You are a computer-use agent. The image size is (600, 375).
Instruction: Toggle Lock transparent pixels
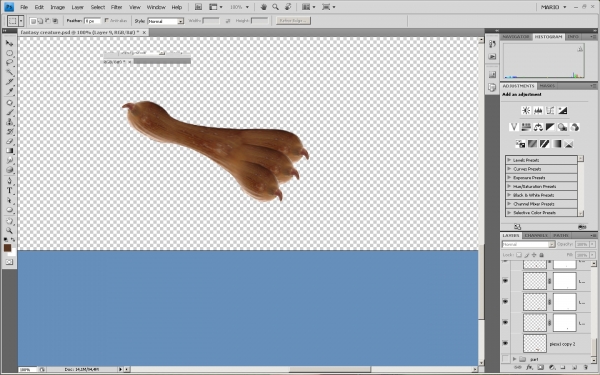[x=519, y=255]
